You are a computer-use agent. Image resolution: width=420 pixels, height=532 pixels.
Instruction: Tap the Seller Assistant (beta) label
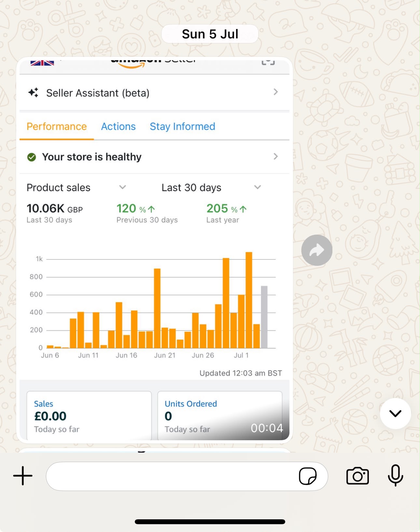point(98,93)
